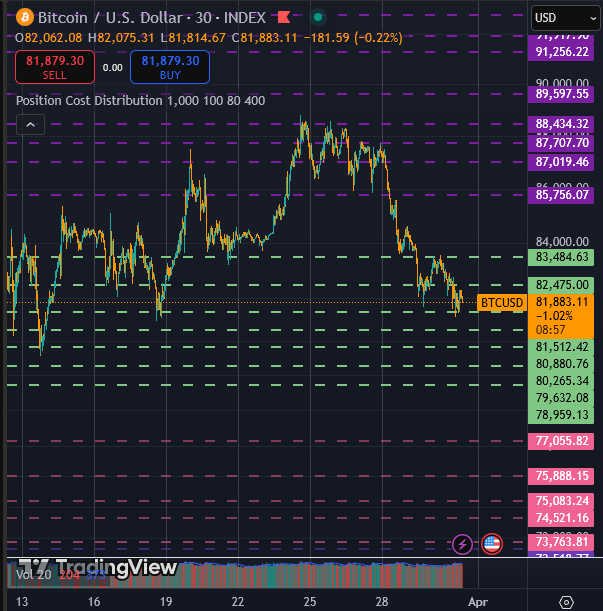This screenshot has width=603, height=611.
Task: Click the 0.00 spread value
Action: pyautogui.click(x=113, y=68)
